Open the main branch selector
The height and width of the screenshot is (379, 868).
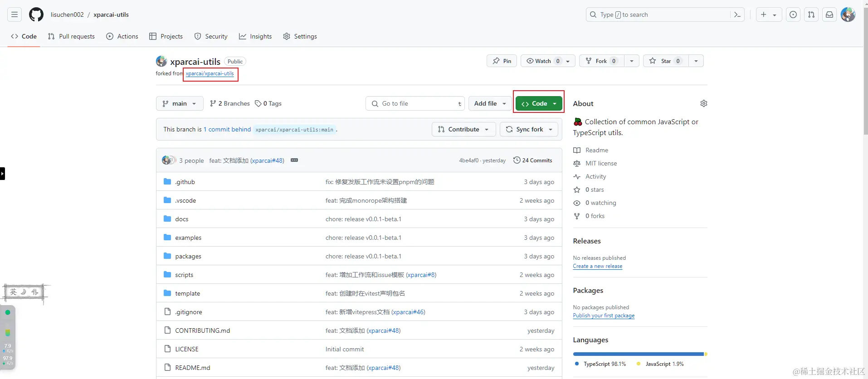(180, 103)
